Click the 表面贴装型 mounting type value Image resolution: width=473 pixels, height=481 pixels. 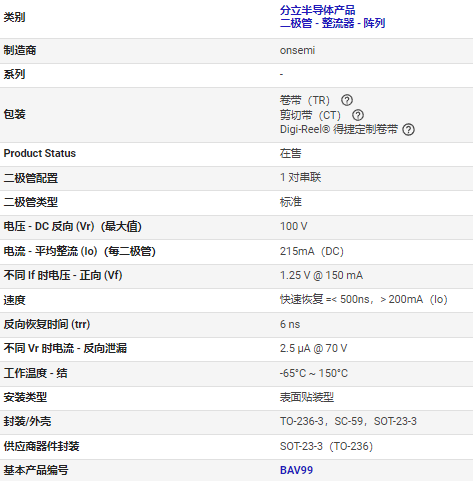coord(307,397)
